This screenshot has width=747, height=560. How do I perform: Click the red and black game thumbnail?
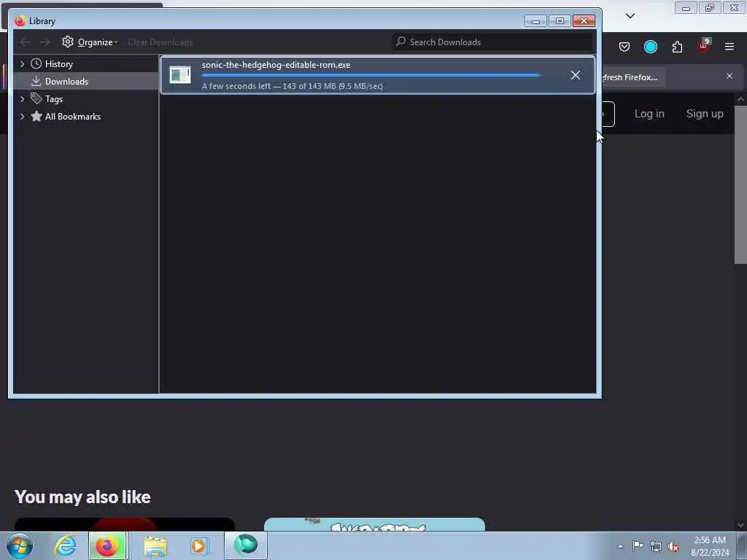tap(124, 524)
